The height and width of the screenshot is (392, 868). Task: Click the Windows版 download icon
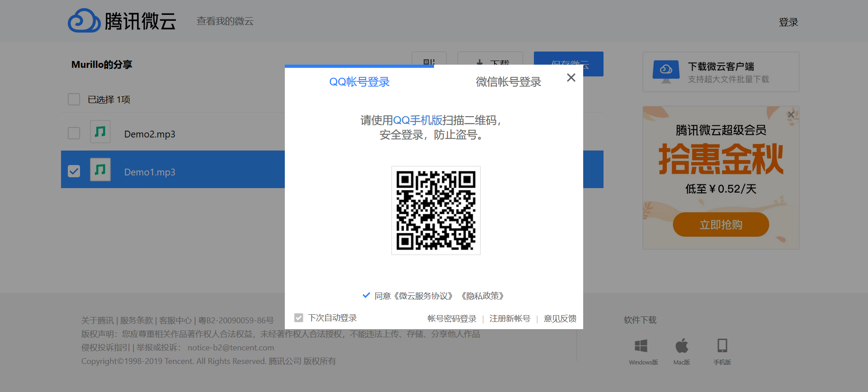(x=641, y=346)
